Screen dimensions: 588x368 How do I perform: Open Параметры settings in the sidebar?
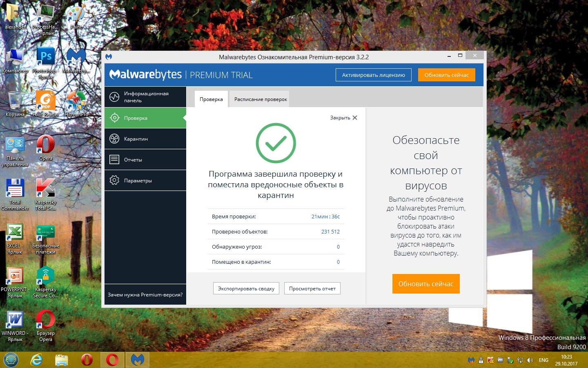point(145,180)
